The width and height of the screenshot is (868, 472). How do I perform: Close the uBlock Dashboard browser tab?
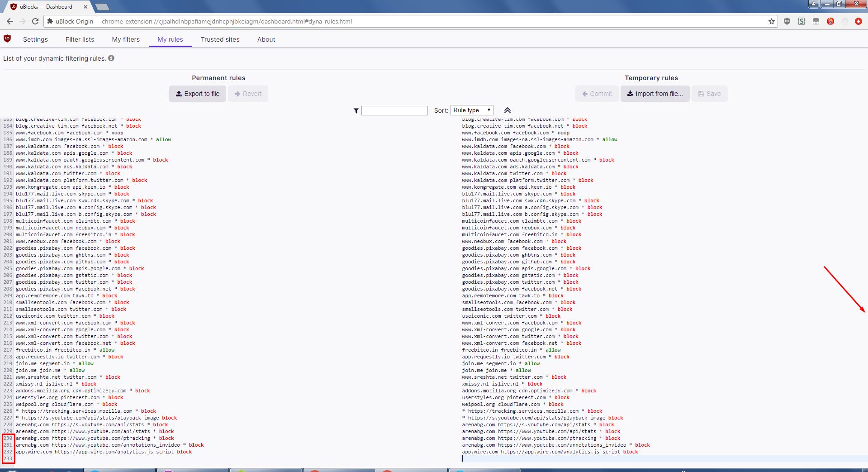pyautogui.click(x=85, y=7)
